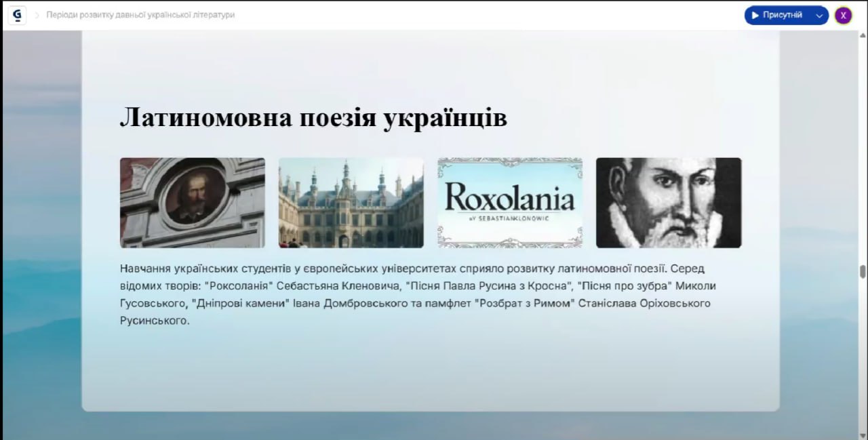The width and height of the screenshot is (868, 440).
Task: Click the vertical scrollbar thumb on the right
Action: point(863,271)
